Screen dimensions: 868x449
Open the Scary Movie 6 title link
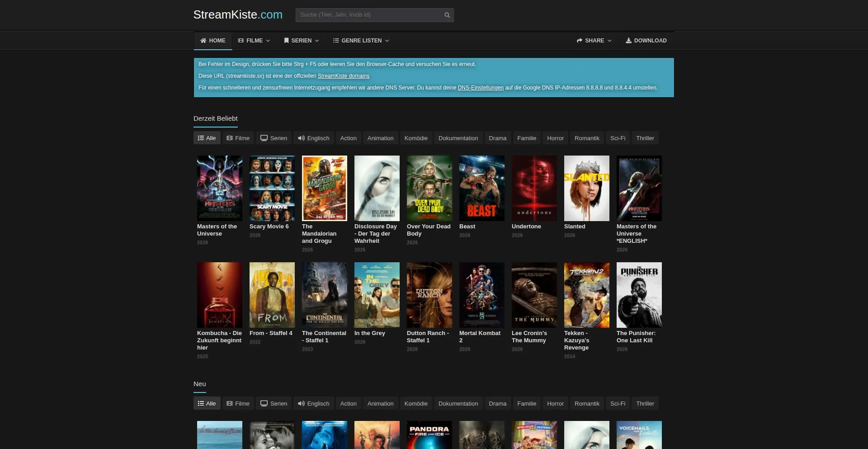[x=269, y=227]
